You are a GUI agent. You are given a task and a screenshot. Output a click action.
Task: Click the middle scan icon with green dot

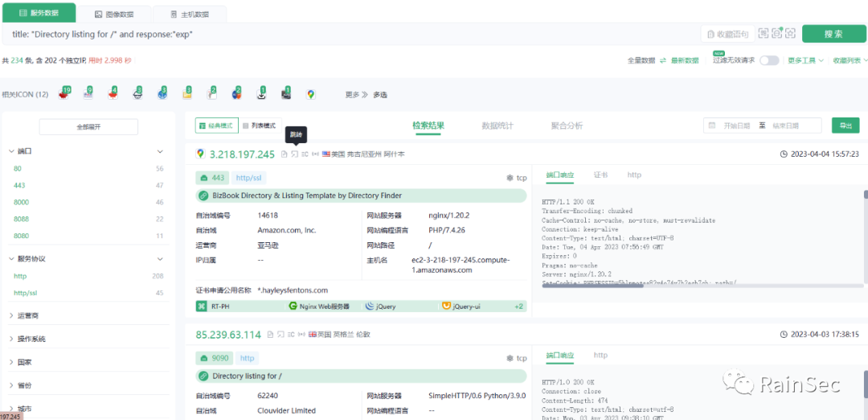coord(777,33)
